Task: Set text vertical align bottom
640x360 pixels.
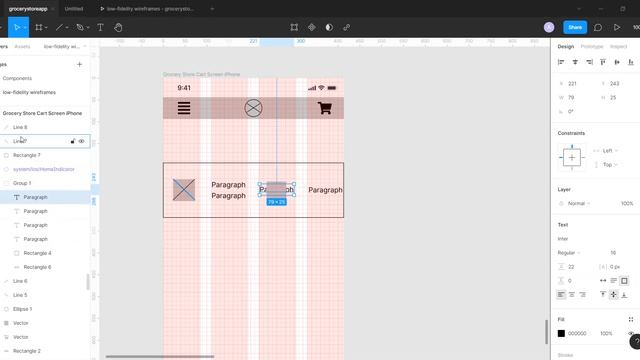Action: (x=624, y=295)
